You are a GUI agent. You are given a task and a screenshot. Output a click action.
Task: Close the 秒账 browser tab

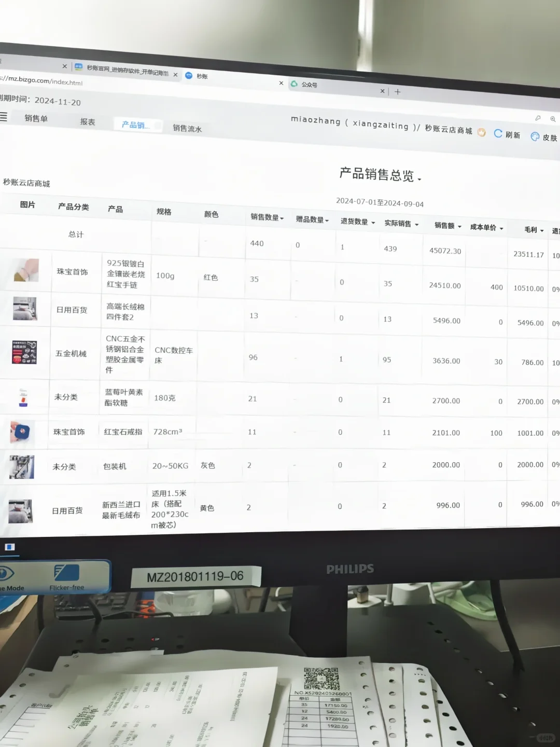point(281,83)
